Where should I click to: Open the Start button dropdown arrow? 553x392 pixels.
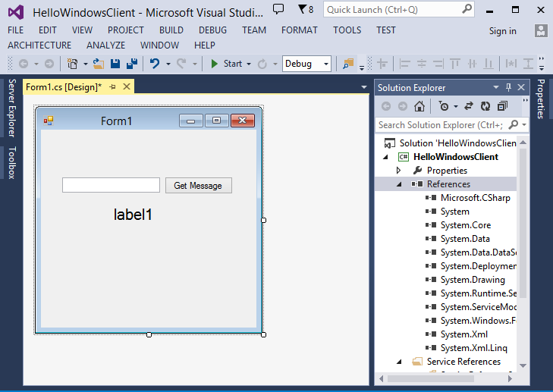click(x=249, y=64)
